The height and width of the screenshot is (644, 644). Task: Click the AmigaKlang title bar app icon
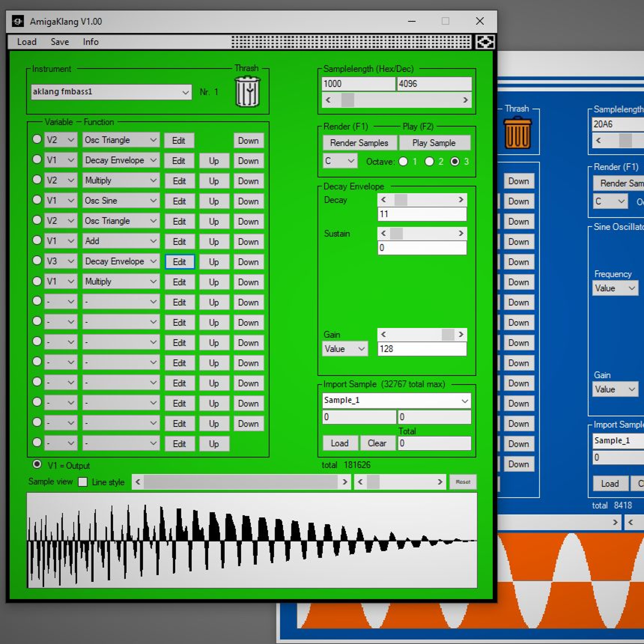pos(18,21)
